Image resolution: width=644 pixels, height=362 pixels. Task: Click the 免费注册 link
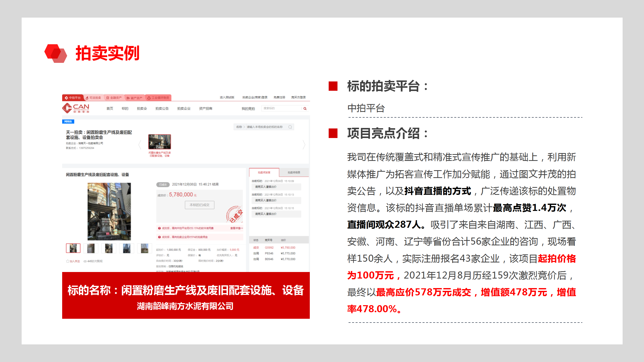tap(279, 97)
